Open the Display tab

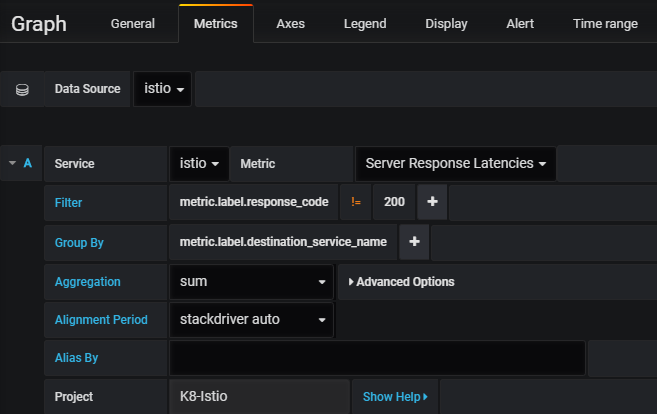tap(446, 24)
